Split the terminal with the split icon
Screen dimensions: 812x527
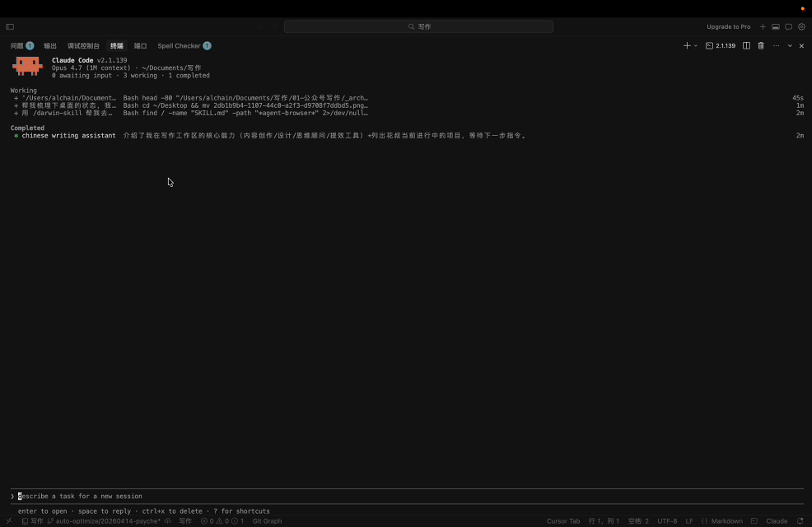746,46
